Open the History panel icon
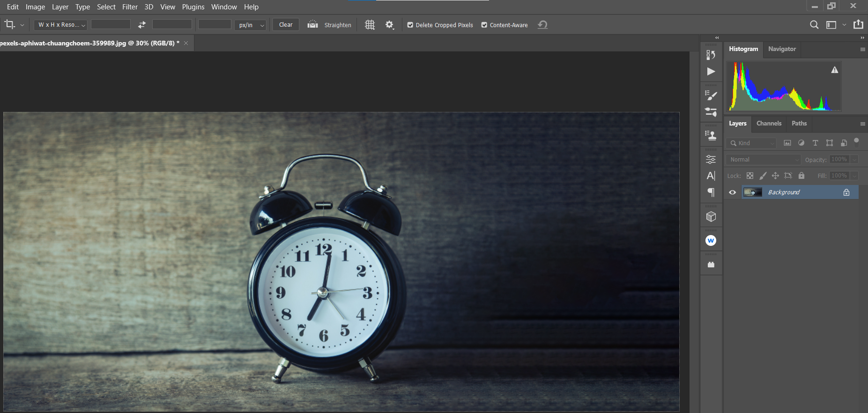The image size is (868, 413). (711, 55)
